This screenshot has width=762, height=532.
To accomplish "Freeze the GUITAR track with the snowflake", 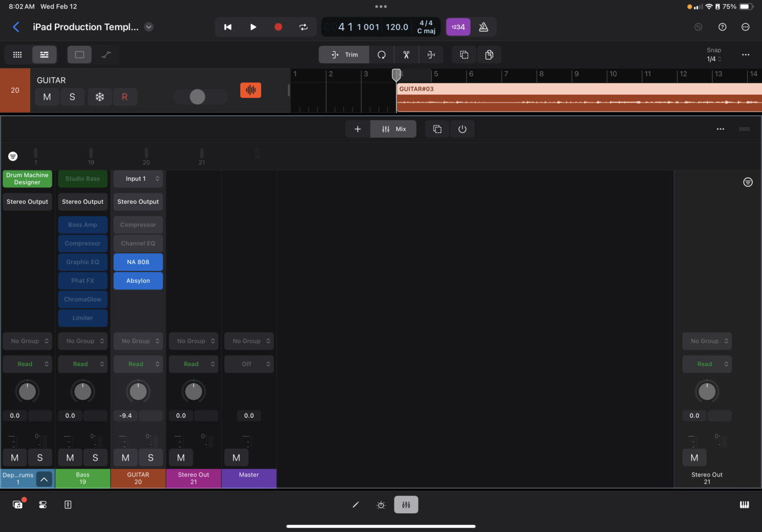I will [x=98, y=96].
